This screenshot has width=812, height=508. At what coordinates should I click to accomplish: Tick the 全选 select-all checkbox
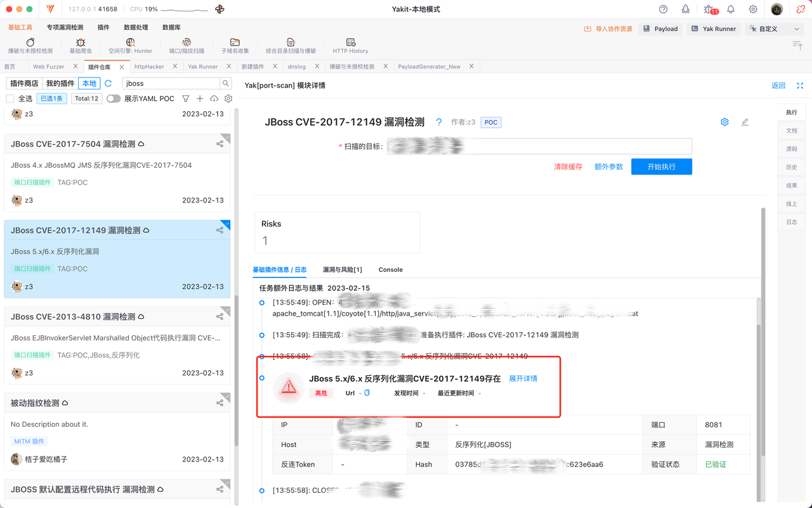coord(10,98)
